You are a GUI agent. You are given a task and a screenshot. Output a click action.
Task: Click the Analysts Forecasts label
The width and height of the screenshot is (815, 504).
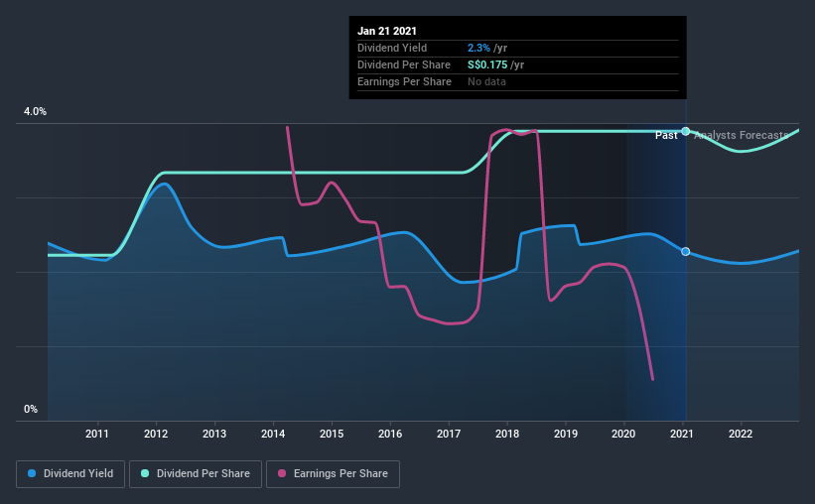pos(742,135)
